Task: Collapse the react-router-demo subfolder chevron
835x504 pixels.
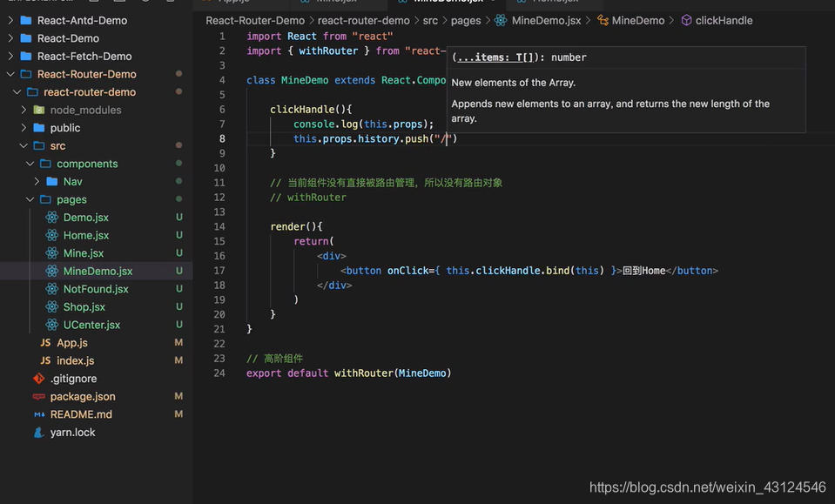Action: coord(17,92)
